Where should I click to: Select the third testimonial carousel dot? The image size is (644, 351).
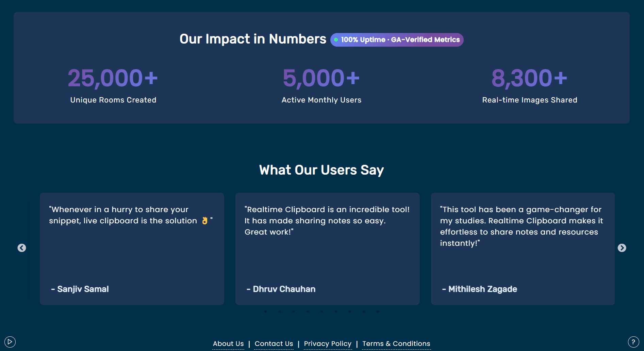pos(294,312)
